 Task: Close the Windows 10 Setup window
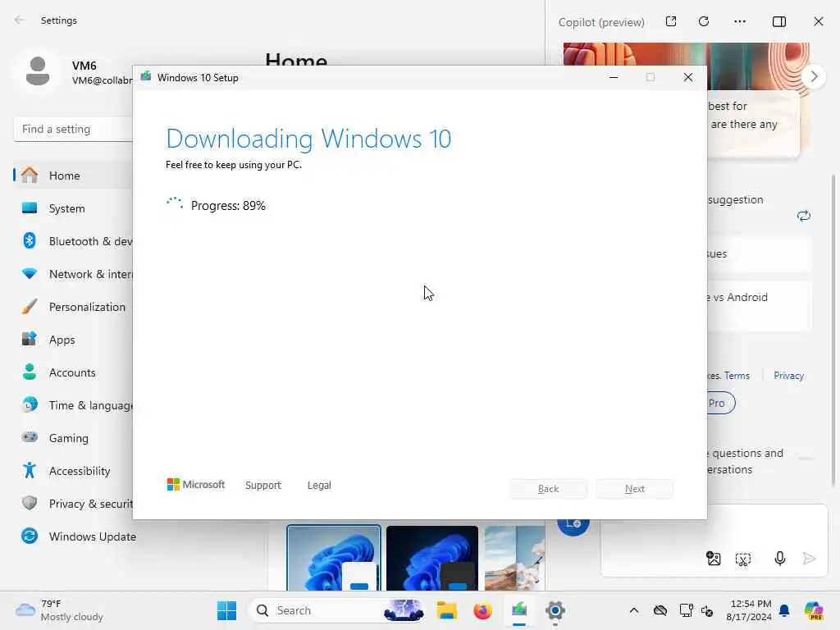(x=688, y=78)
